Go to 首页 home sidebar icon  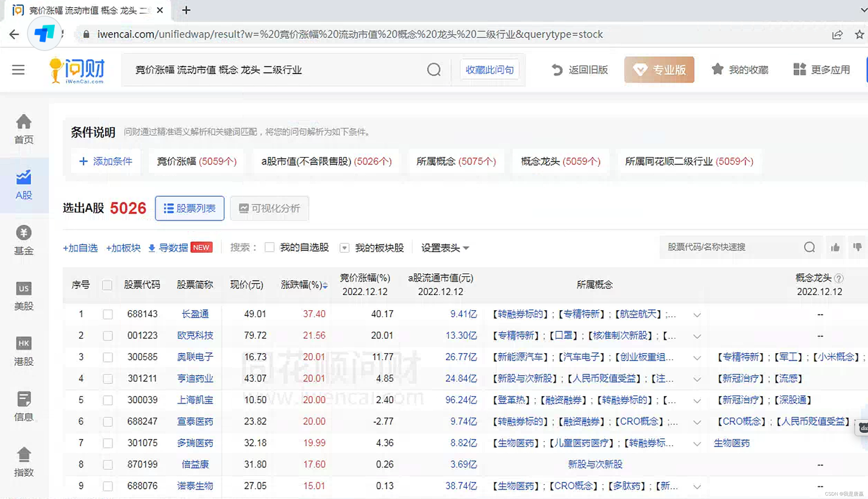tap(24, 129)
